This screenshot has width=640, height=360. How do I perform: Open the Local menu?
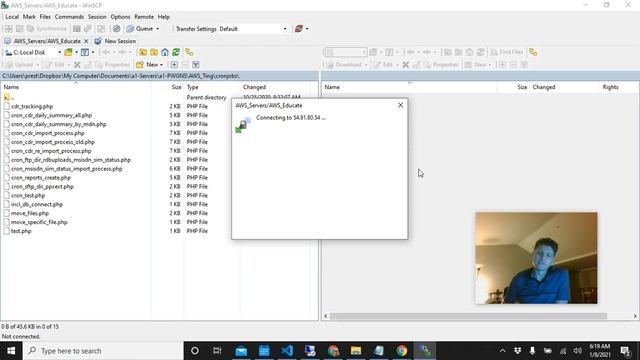(12, 17)
